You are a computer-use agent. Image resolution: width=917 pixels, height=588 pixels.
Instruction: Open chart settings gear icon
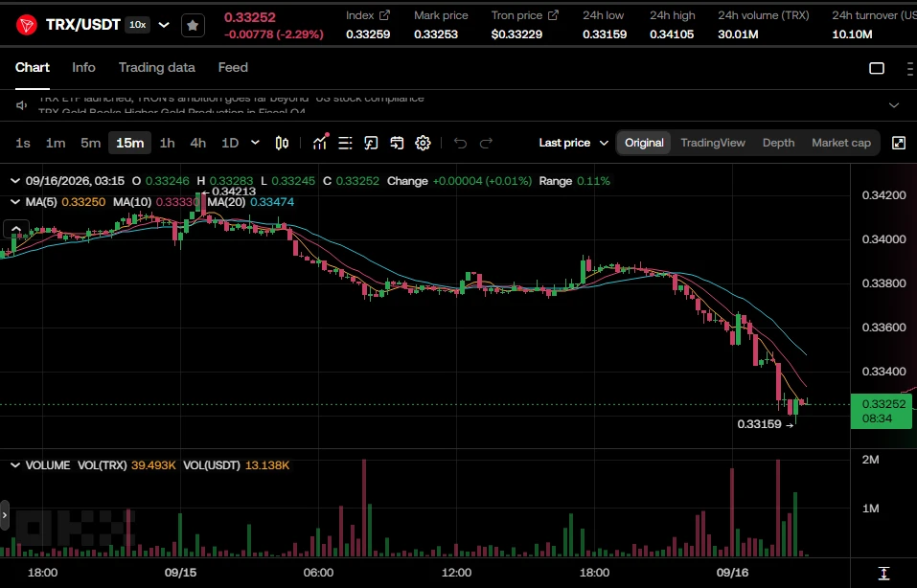point(423,143)
